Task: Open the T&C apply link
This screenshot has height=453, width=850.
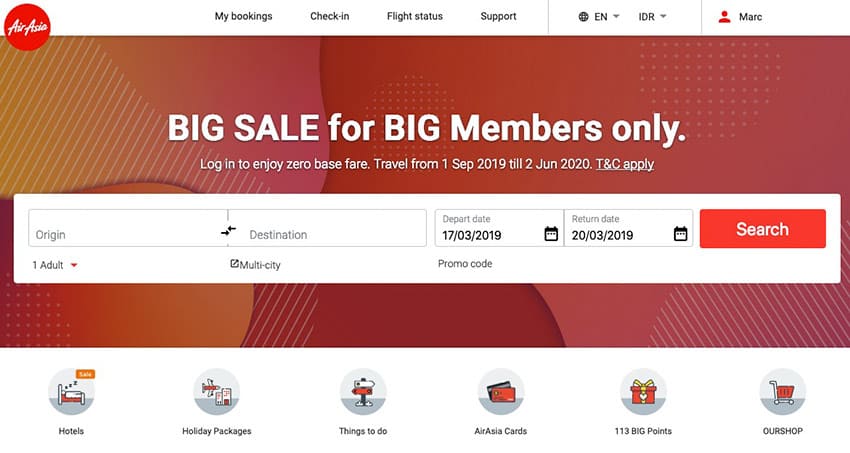Action: [x=624, y=164]
